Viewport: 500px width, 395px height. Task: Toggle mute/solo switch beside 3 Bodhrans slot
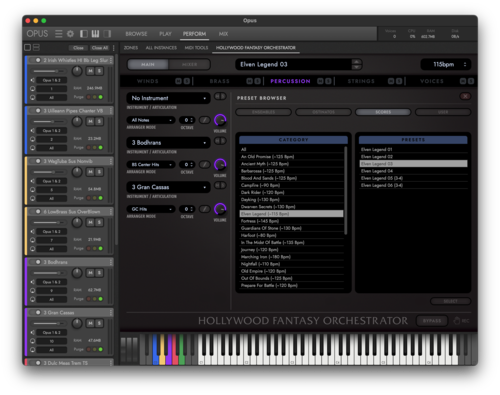[x=220, y=141]
